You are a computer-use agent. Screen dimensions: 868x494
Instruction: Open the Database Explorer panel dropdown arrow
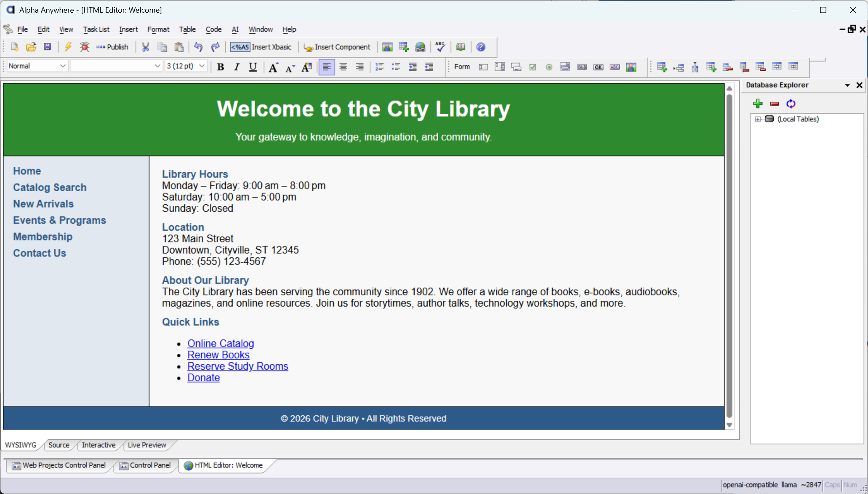[x=847, y=85]
